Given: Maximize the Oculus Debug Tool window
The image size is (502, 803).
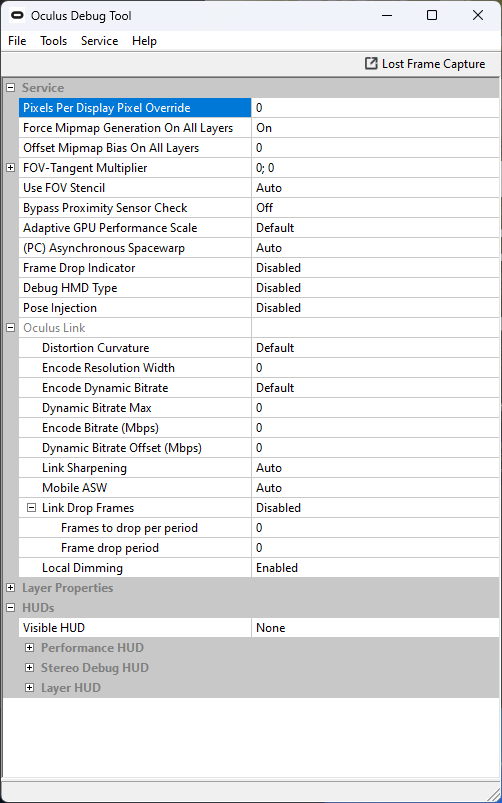Looking at the screenshot, I should (x=432, y=16).
